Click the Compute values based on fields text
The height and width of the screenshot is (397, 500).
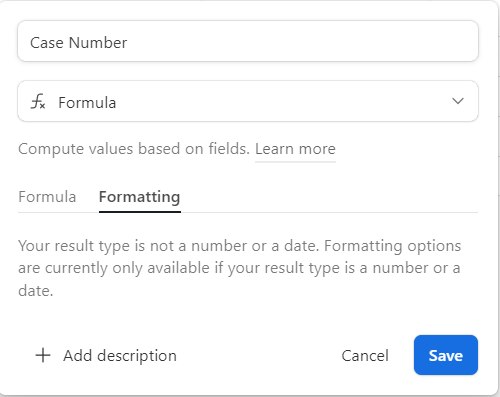click(x=134, y=149)
